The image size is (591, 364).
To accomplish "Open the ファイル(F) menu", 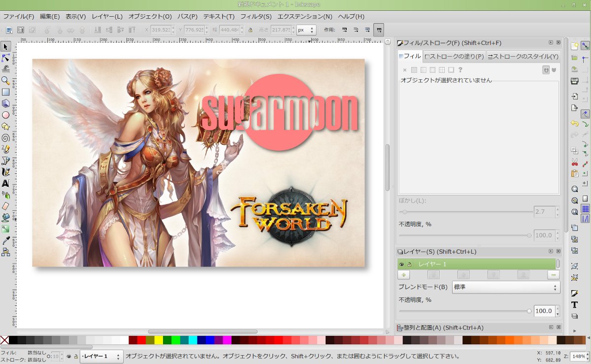I will point(19,16).
